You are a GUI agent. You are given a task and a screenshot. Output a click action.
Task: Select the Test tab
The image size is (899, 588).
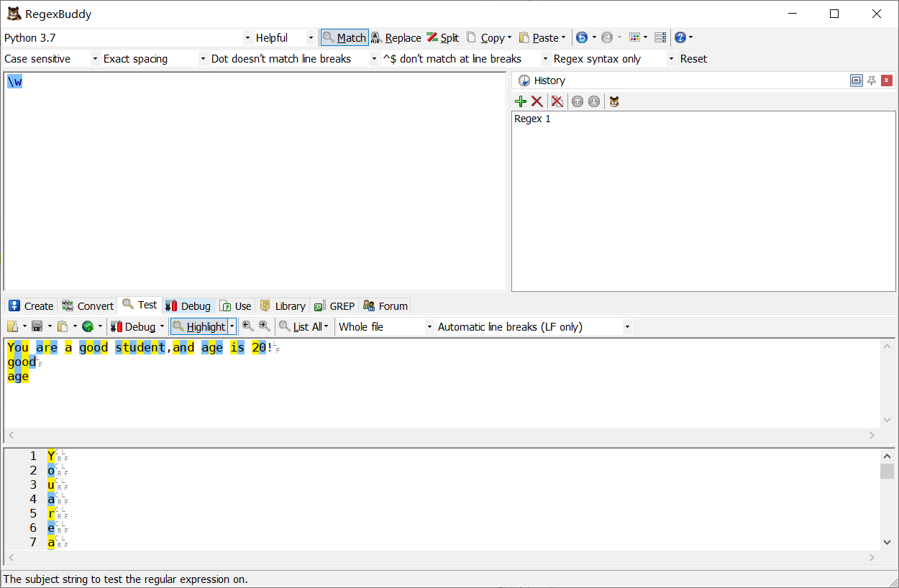[140, 305]
